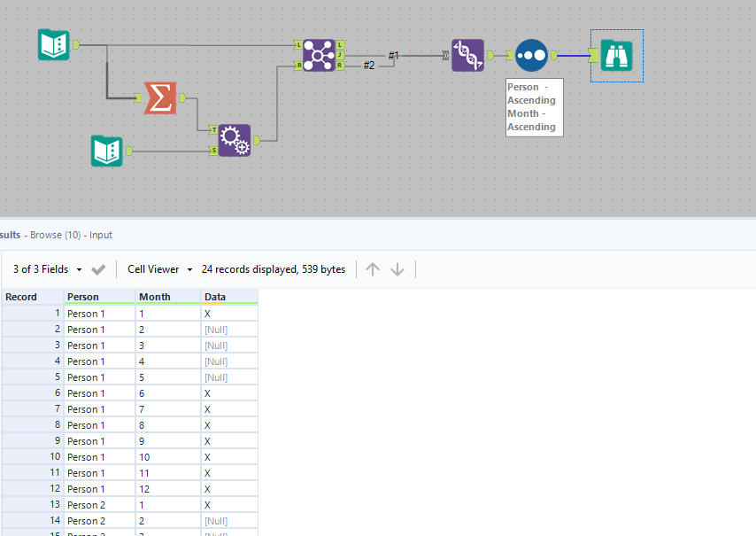The image size is (756, 536).
Task: Expand the Cell Viewer dropdown
Action: tap(159, 269)
